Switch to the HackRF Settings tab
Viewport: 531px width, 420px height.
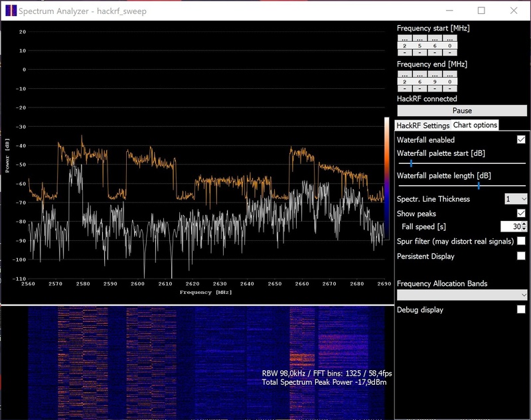[423, 125]
